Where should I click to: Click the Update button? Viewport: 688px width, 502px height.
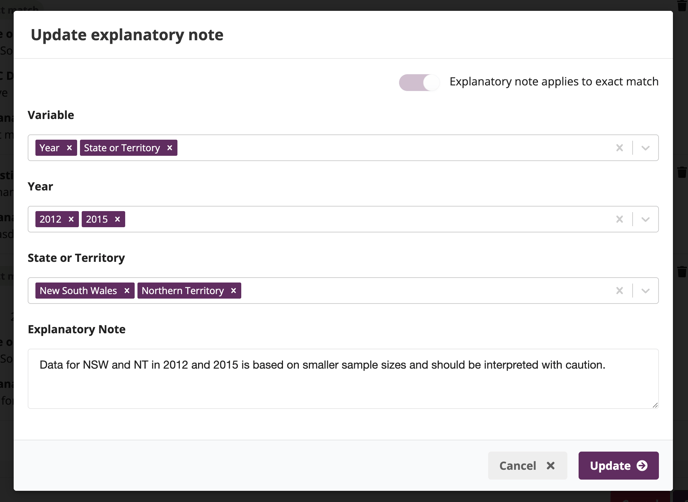618,466
